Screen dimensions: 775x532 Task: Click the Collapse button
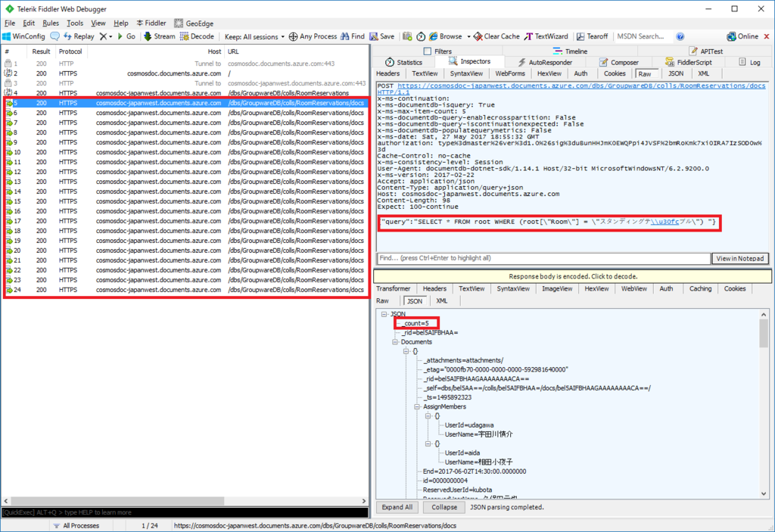(x=444, y=507)
